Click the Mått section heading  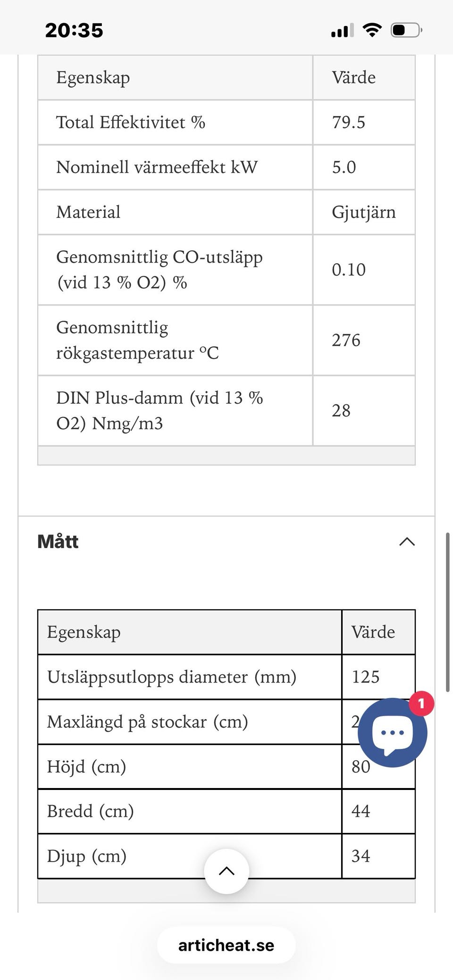click(58, 542)
